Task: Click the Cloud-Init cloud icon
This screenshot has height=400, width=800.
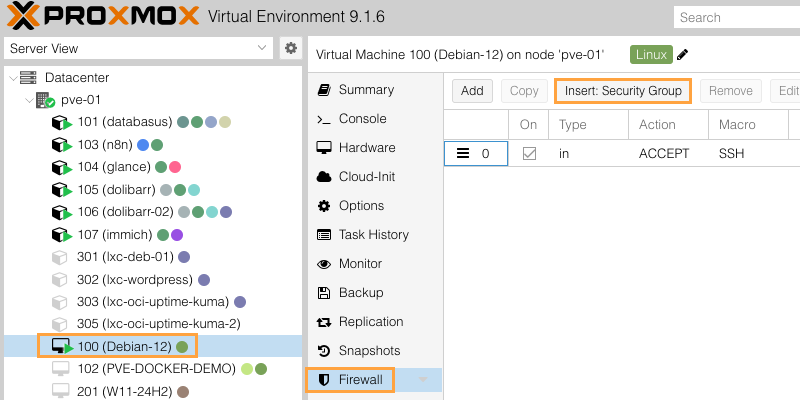Action: (x=323, y=177)
